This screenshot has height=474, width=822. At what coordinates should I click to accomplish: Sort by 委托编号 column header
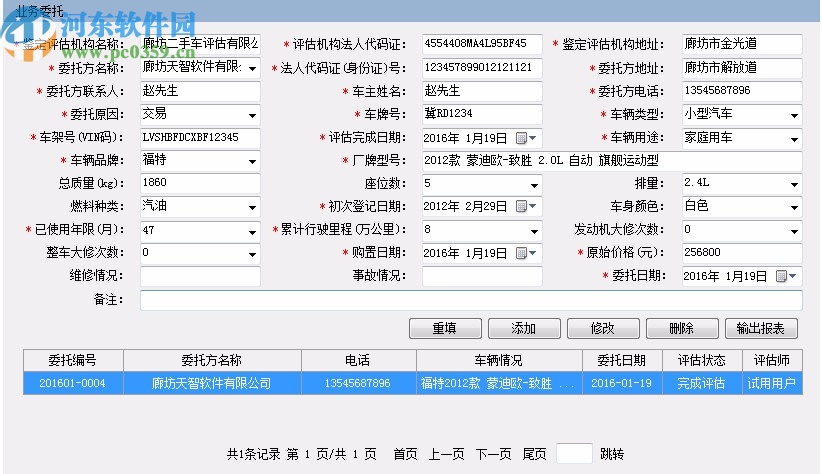(x=73, y=360)
